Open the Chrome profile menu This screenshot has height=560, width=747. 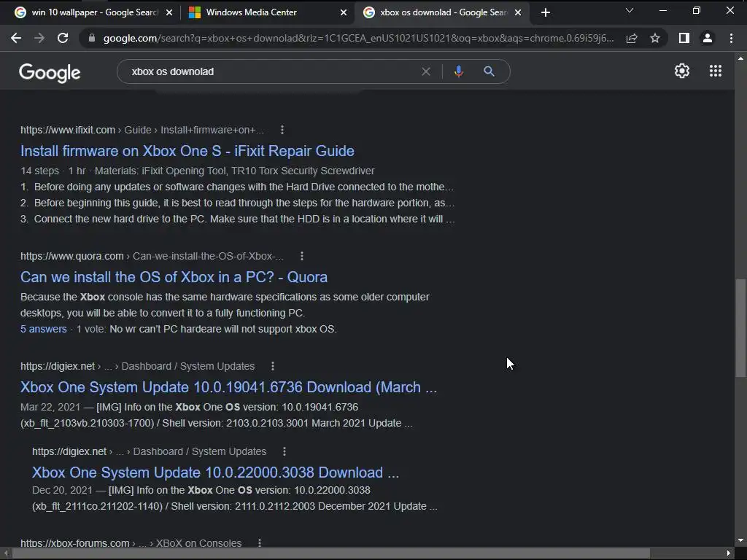[708, 38]
